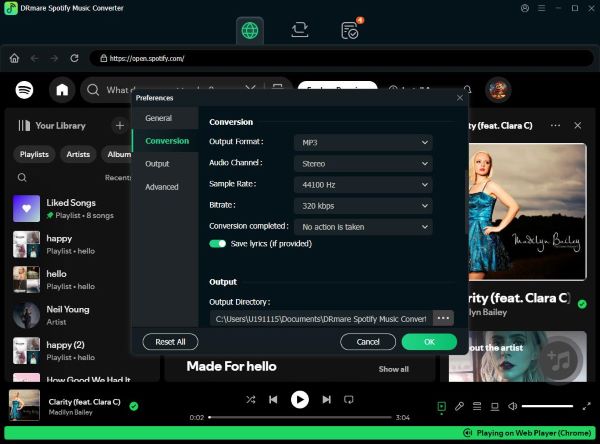
Task: Seek along the song progress bar
Action: (300, 417)
